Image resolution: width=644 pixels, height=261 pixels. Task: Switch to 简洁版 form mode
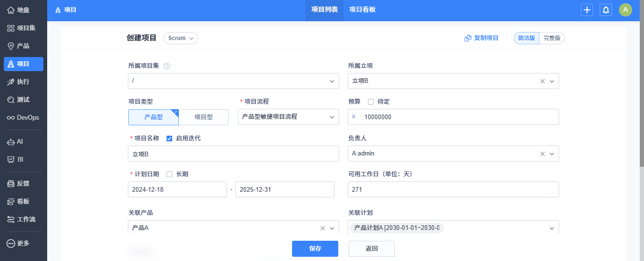pos(527,38)
